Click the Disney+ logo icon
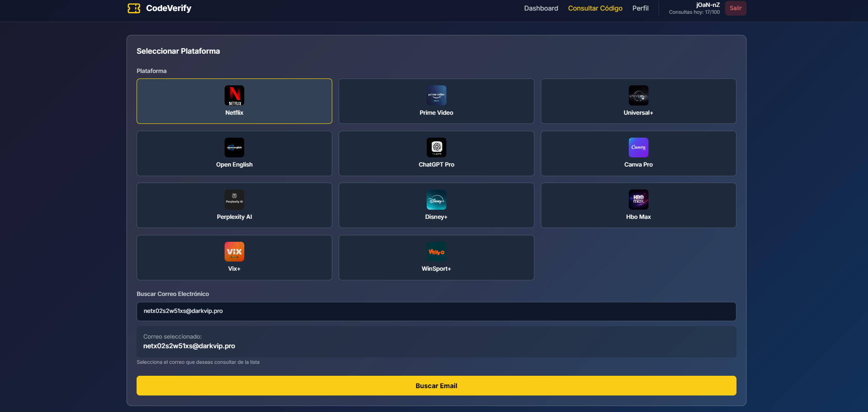Screen dimensions: 868x412 436,200
